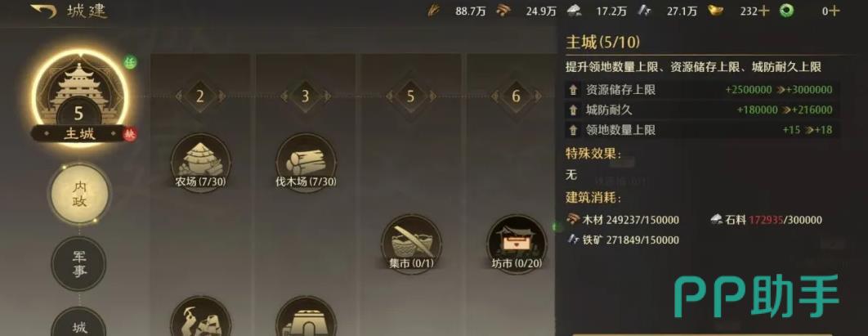The height and width of the screenshot is (336, 868).
Task: Switch to the 内政 tab
Action: 78,194
